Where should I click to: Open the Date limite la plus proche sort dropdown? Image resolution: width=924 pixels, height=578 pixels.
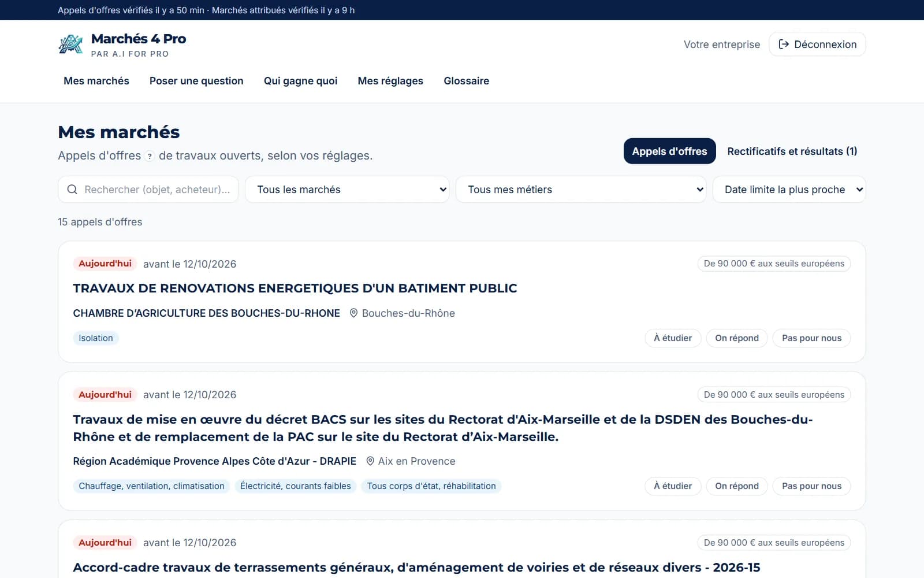click(x=789, y=190)
